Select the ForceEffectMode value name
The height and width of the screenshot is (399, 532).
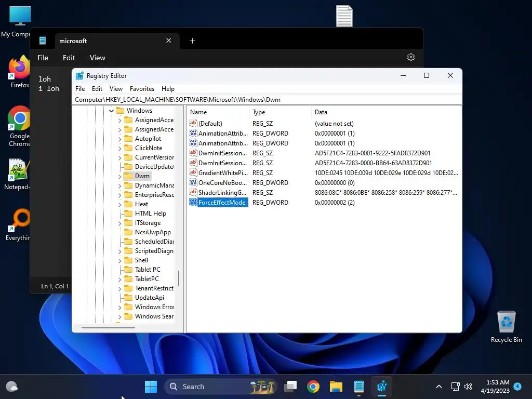point(222,202)
